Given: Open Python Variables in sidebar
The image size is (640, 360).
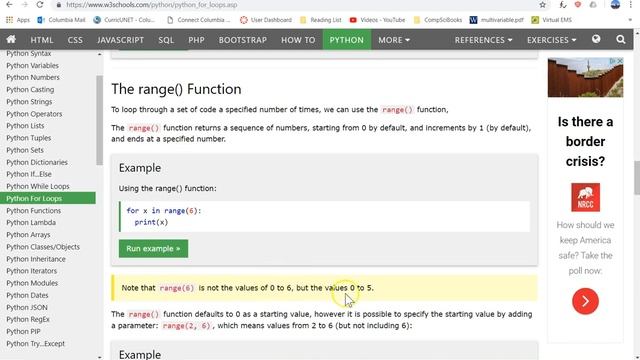Looking at the screenshot, I should tap(33, 65).
